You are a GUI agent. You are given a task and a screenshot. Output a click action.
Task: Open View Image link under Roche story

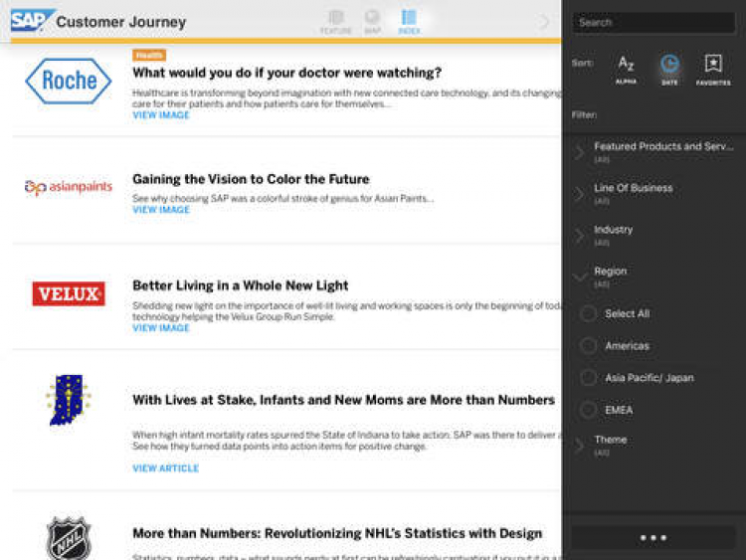coord(161,115)
